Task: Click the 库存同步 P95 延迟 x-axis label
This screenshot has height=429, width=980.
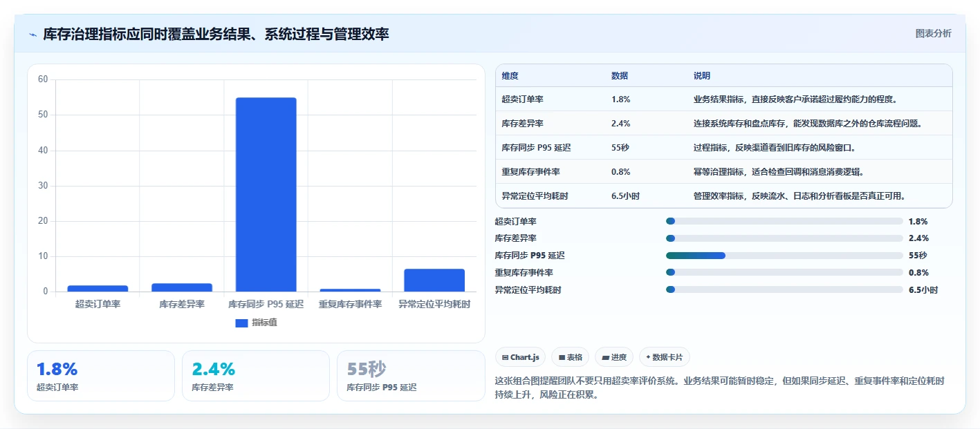Action: pyautogui.click(x=266, y=304)
